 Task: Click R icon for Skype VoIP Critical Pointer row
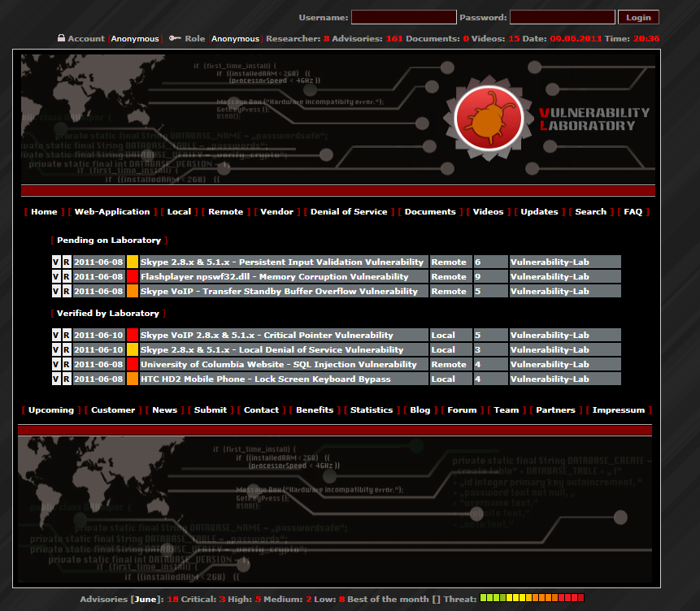click(x=67, y=336)
